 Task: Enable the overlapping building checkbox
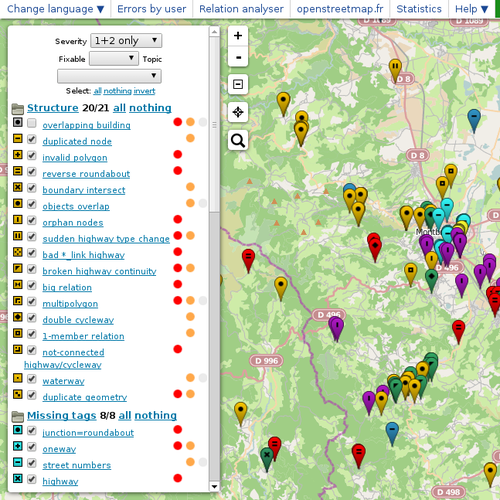click(x=32, y=123)
